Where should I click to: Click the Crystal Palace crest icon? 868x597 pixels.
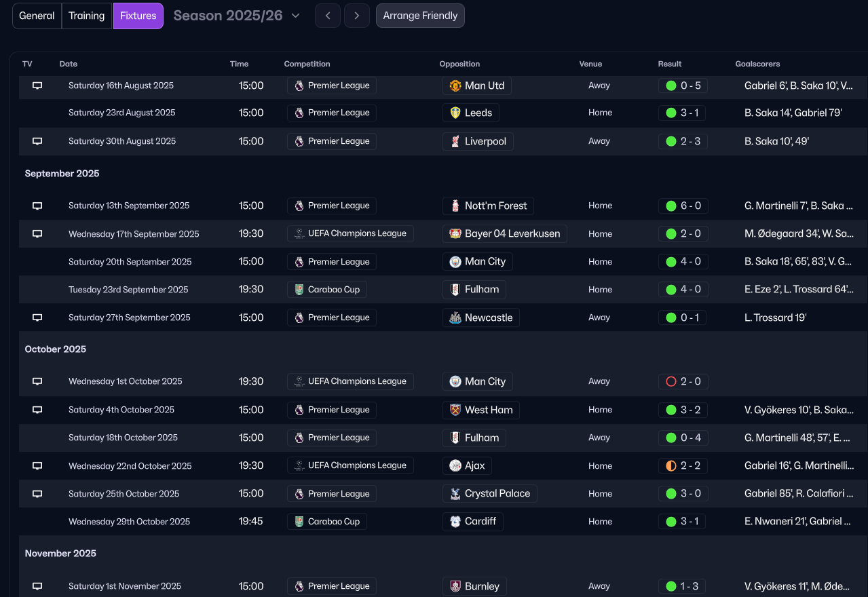455,494
